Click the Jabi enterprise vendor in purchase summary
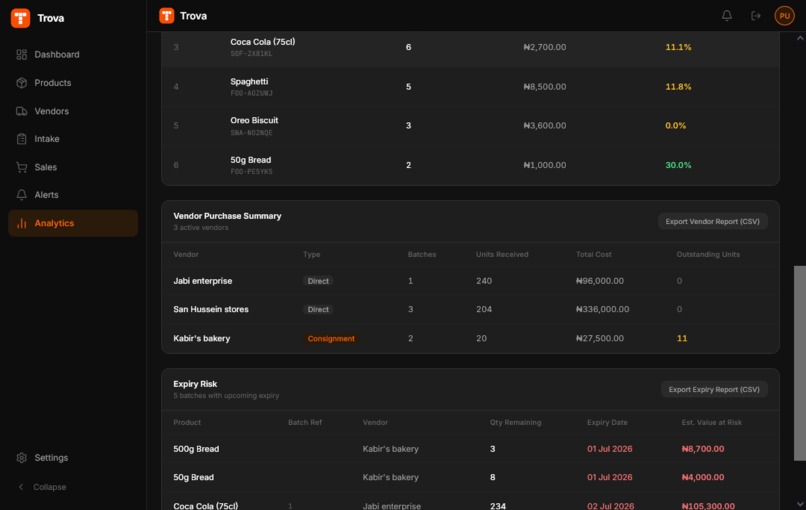This screenshot has width=806, height=510. tap(203, 281)
